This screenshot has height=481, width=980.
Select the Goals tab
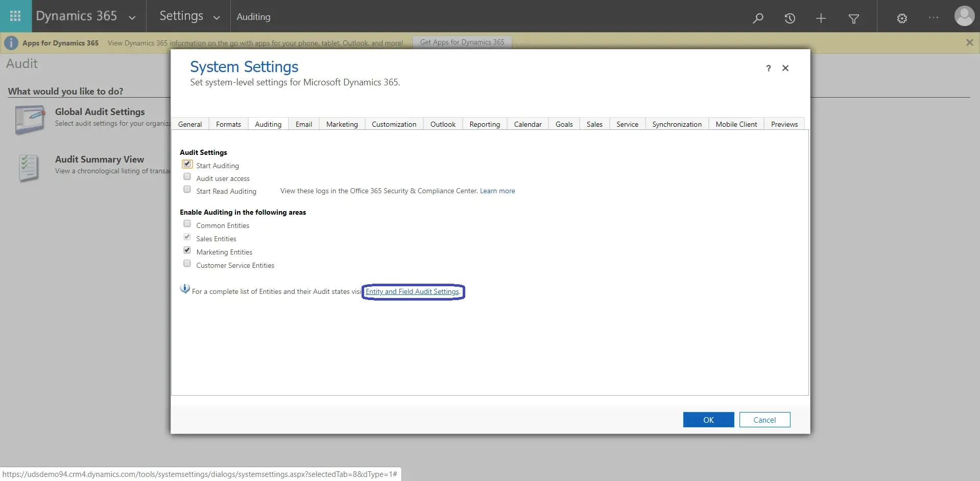click(564, 124)
